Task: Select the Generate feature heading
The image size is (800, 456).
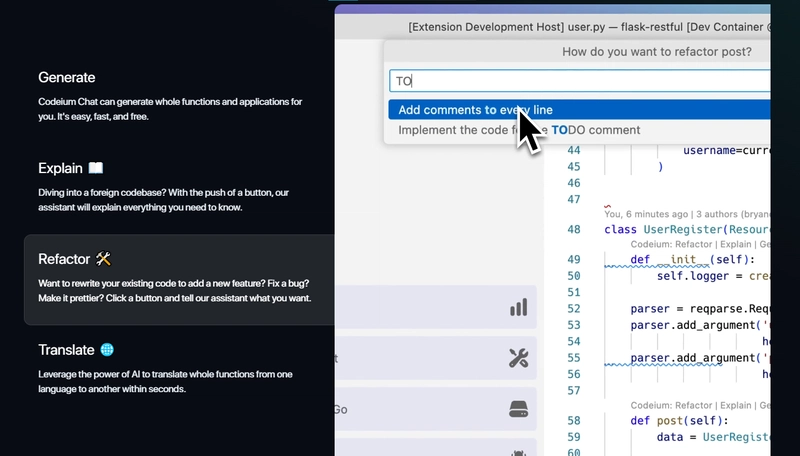Action: (66, 78)
